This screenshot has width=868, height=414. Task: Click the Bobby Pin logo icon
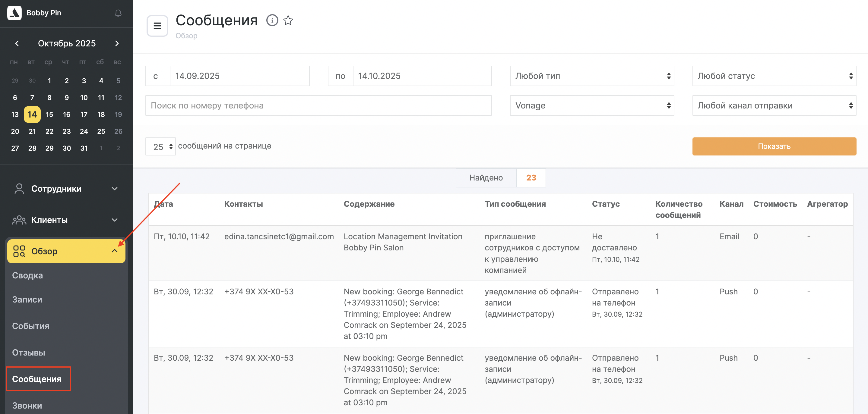tap(14, 13)
